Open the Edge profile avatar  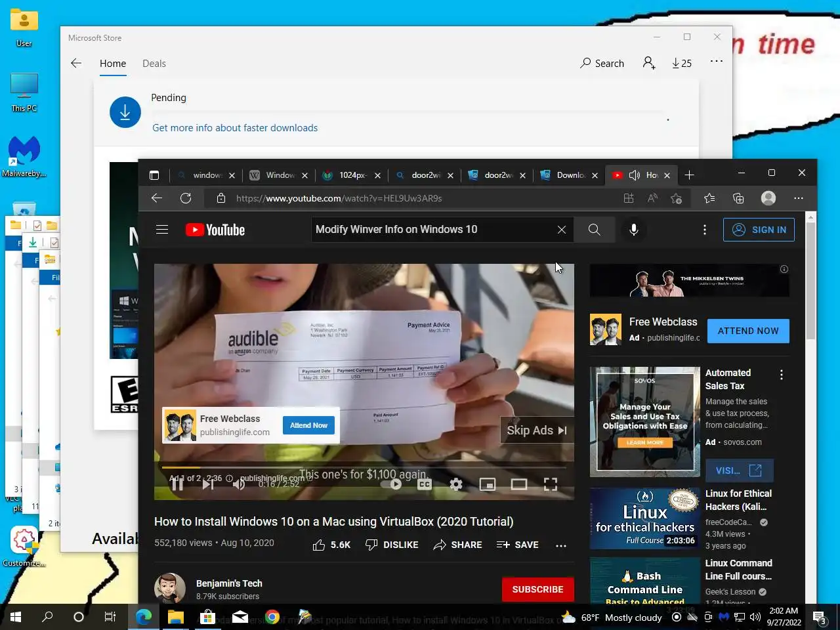[x=768, y=198]
